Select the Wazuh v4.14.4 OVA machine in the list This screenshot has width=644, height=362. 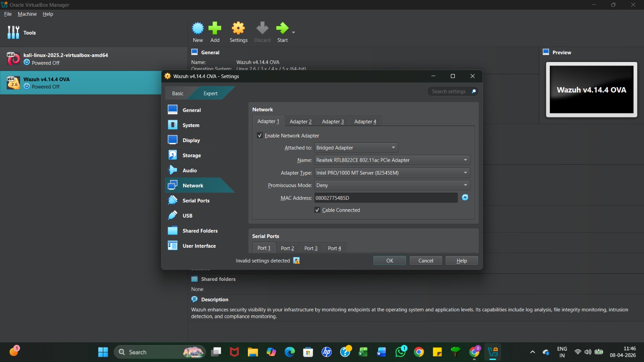coord(80,83)
